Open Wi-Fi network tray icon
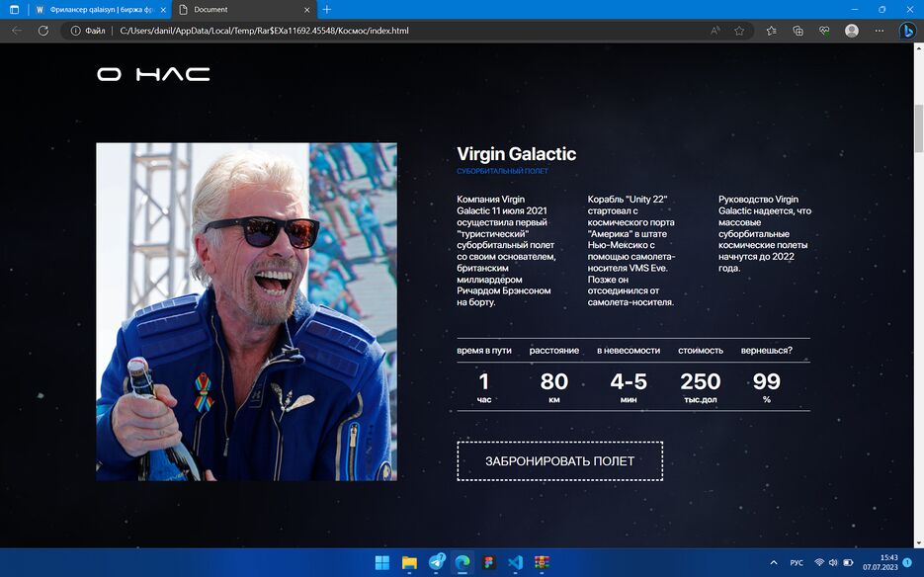 tap(819, 563)
